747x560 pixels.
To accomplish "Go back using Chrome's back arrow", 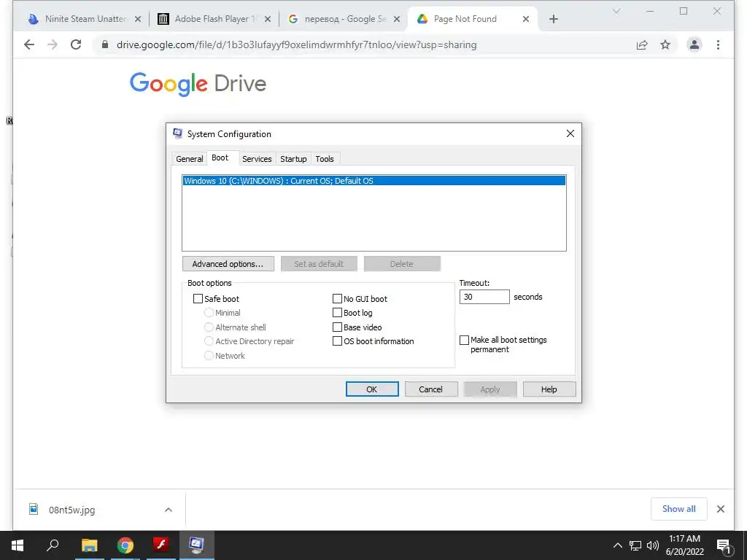I will [x=29, y=44].
